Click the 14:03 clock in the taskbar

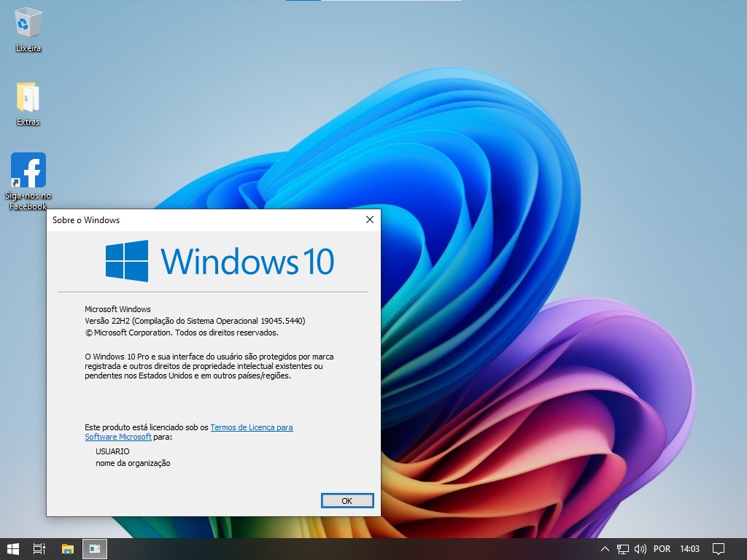(x=689, y=549)
